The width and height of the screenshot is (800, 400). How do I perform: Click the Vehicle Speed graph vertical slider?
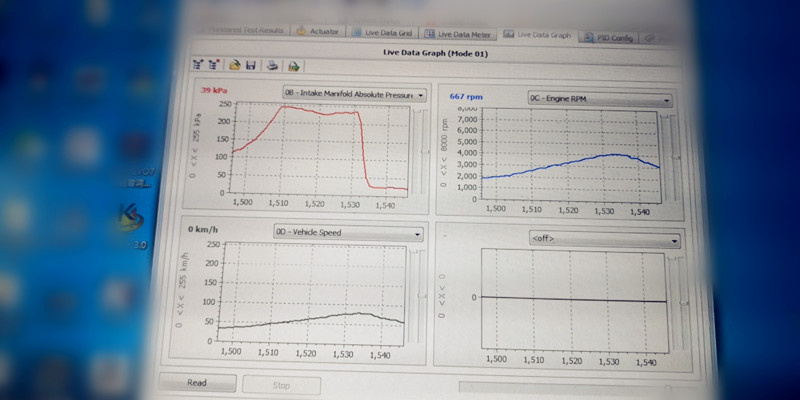422,295
